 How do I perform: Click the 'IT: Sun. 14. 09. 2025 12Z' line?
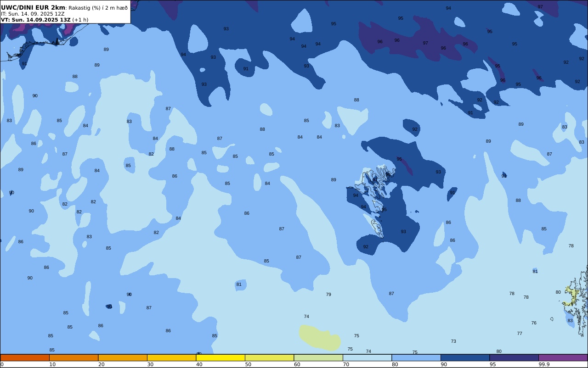pyautogui.click(x=33, y=14)
